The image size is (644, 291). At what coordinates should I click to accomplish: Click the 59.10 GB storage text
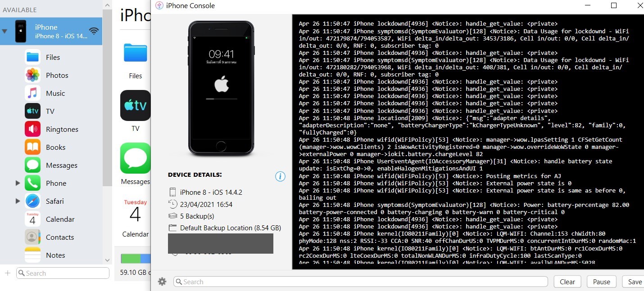pyautogui.click(x=135, y=272)
